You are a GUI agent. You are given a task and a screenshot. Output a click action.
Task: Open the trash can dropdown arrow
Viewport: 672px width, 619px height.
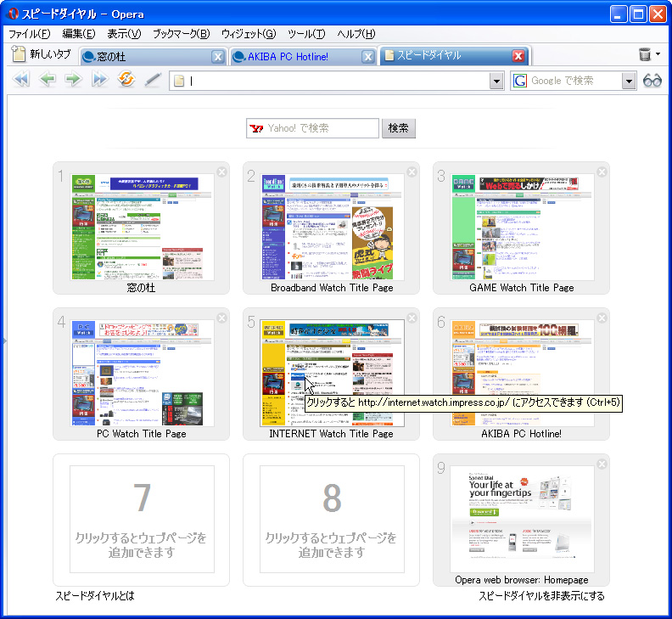658,54
